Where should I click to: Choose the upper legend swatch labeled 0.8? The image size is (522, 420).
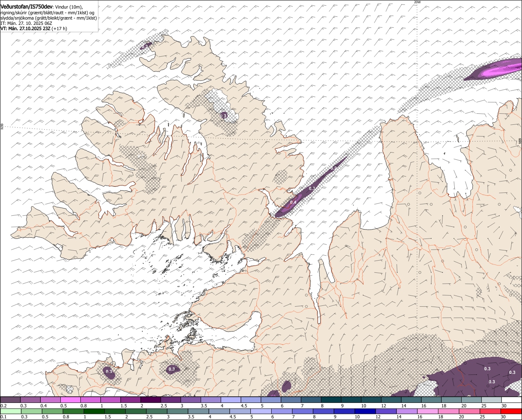[91, 400]
